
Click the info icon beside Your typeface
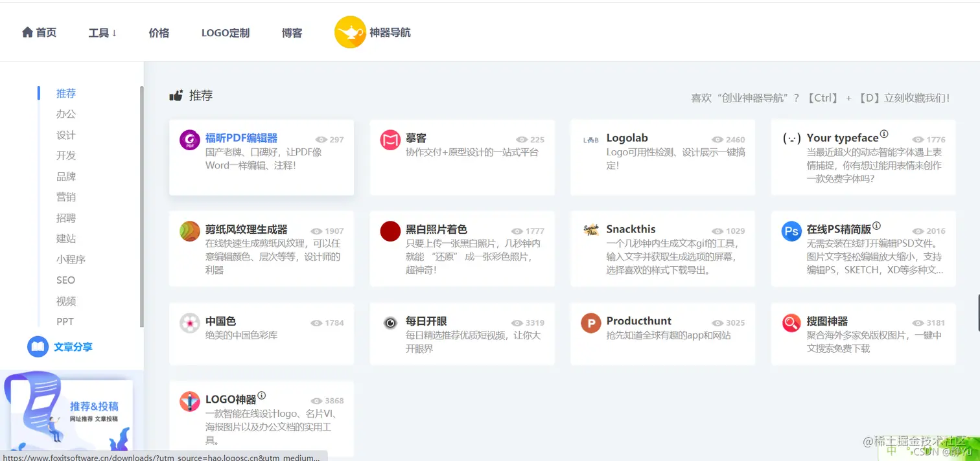point(884,134)
